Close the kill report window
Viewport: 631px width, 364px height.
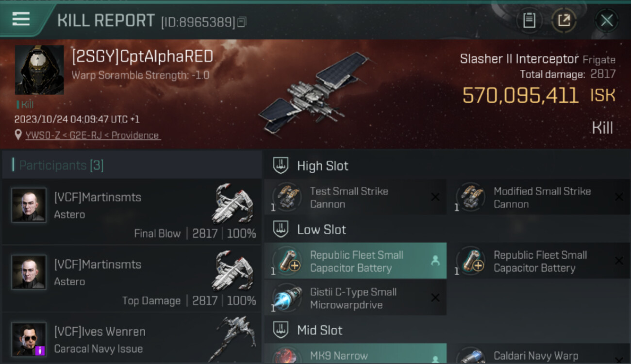[607, 20]
